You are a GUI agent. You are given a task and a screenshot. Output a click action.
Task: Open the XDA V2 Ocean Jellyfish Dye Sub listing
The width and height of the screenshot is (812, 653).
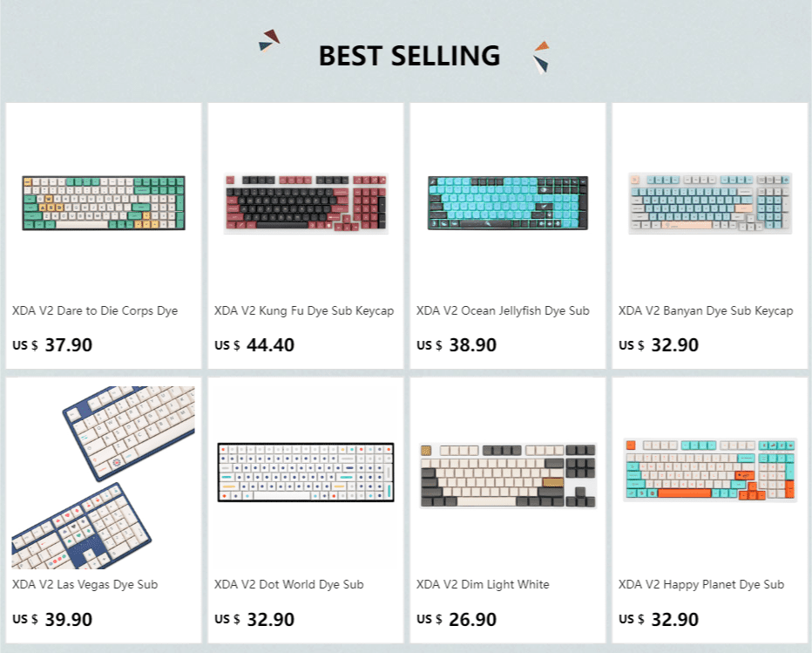pyautogui.click(x=503, y=310)
